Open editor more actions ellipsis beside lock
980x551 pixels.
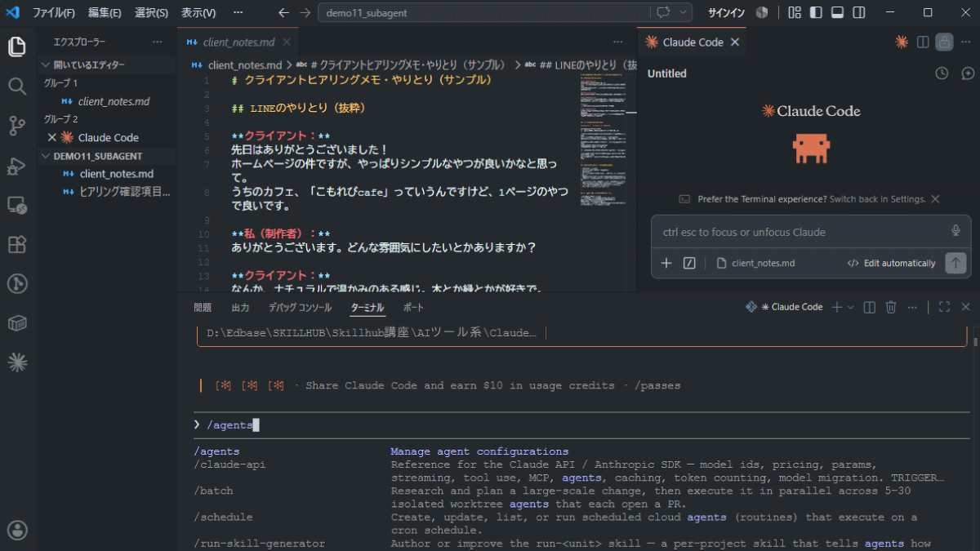(965, 42)
